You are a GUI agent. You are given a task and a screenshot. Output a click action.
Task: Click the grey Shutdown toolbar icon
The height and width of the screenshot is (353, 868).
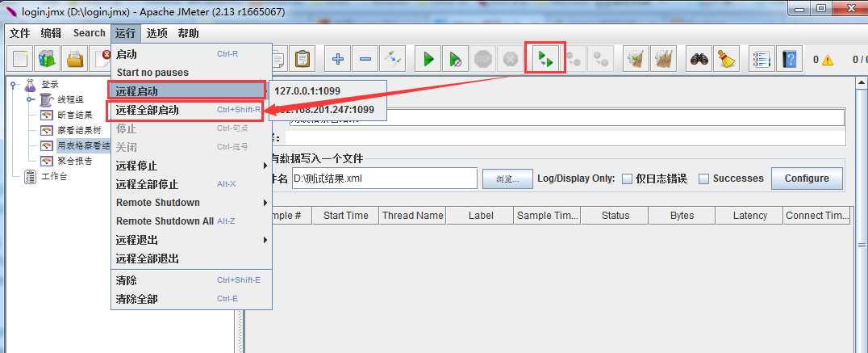(x=511, y=58)
